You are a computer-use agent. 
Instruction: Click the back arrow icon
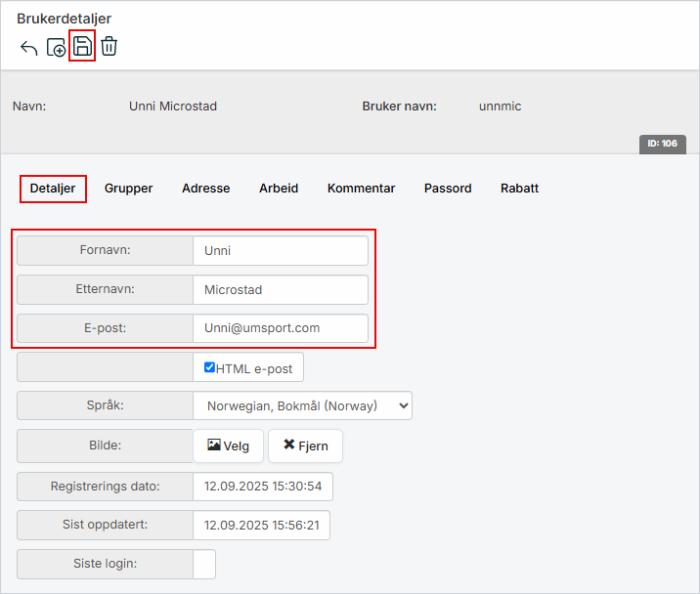28,47
